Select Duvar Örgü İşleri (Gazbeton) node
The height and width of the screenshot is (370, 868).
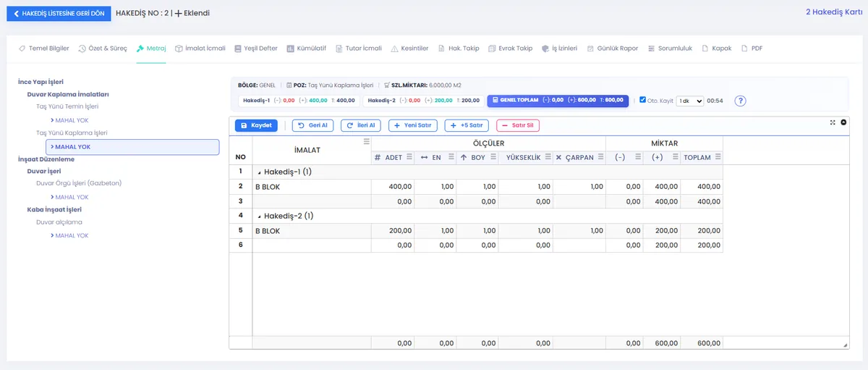(x=78, y=184)
